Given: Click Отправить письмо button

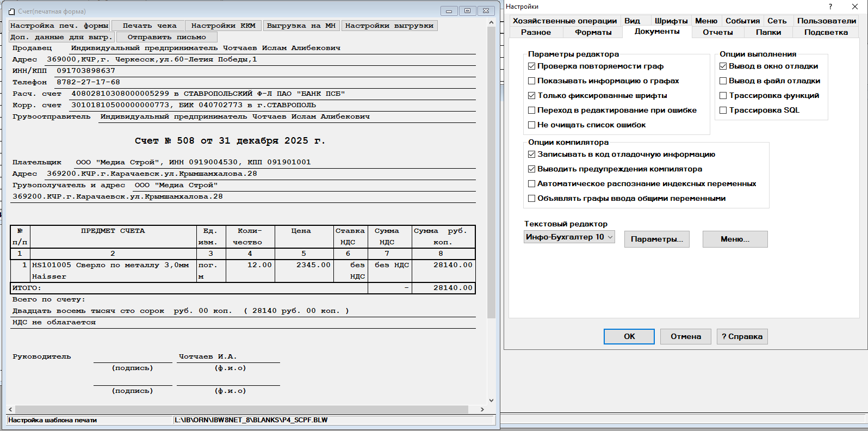Looking at the screenshot, I should [166, 37].
